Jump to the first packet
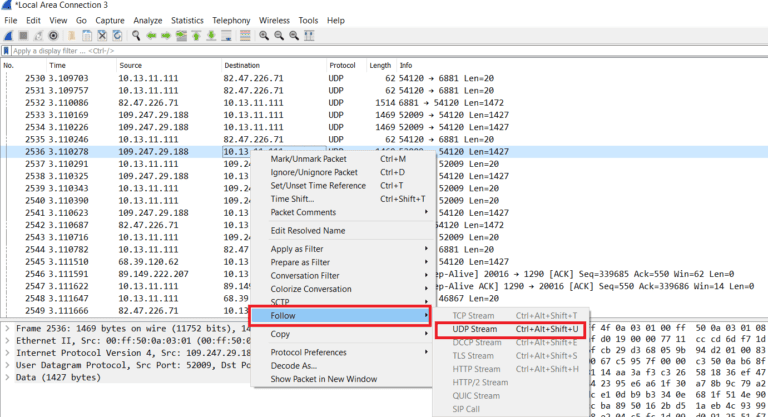 click(195, 35)
